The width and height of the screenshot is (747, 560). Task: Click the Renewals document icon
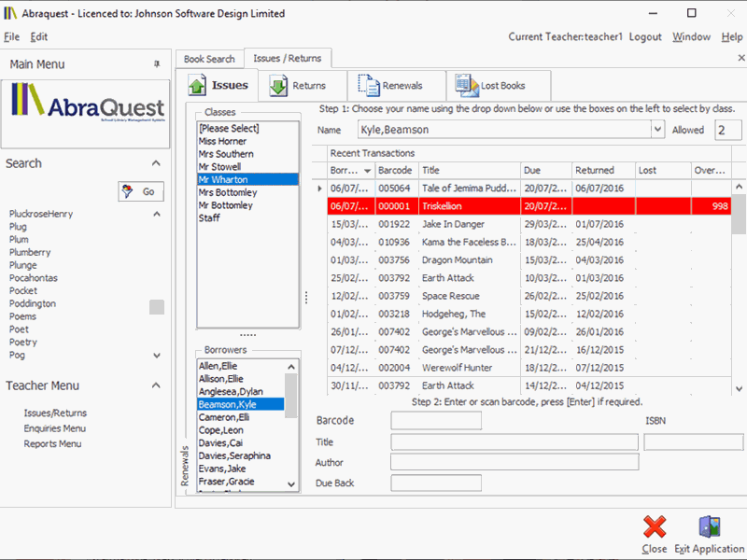point(368,86)
